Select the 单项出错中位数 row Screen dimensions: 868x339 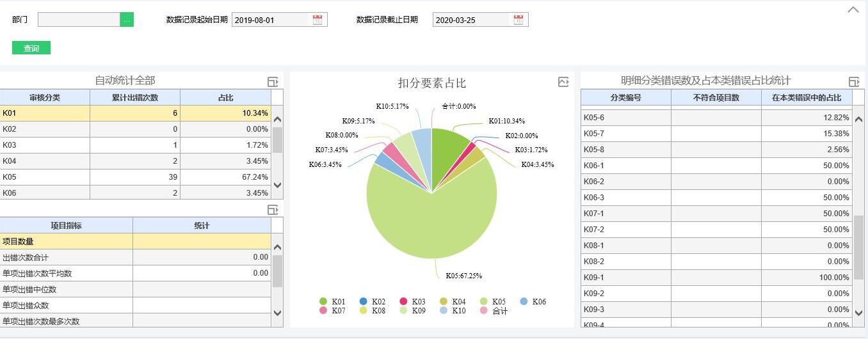point(135,289)
